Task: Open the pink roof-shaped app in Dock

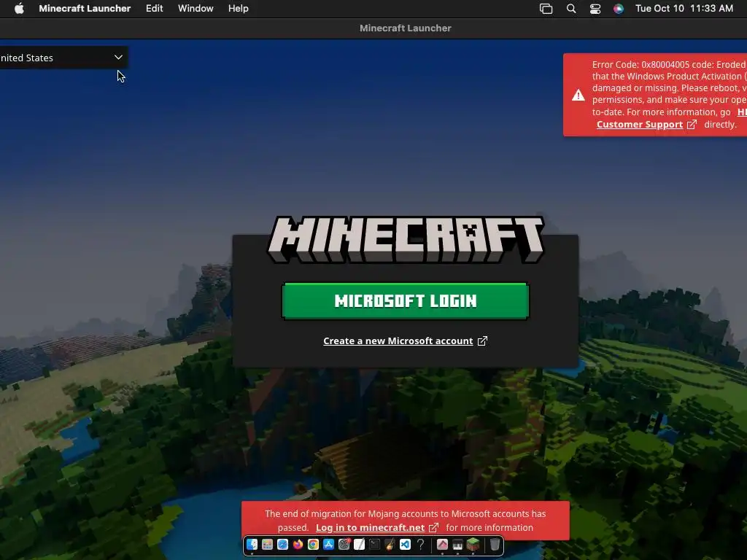Action: (442, 544)
